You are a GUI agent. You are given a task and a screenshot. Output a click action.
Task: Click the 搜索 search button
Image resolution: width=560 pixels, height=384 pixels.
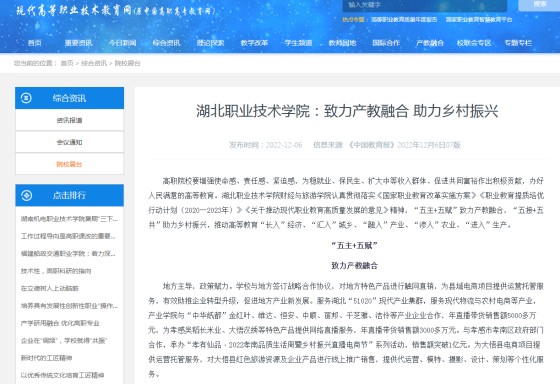click(539, 4)
